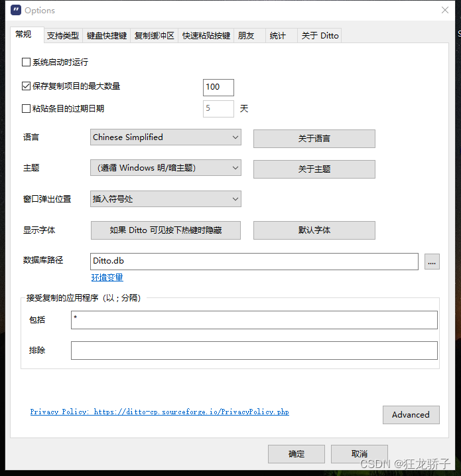Click the 数据库路径 Ditto.db field
The image size is (461, 476).
tap(254, 262)
